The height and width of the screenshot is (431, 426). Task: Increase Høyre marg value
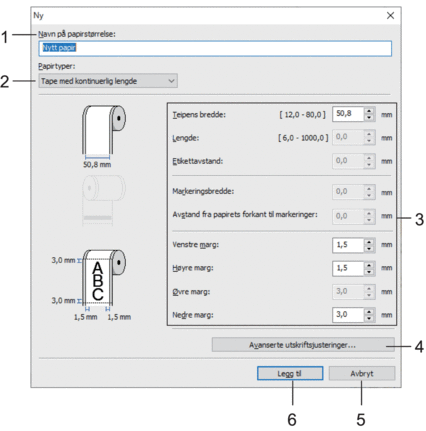click(369, 265)
